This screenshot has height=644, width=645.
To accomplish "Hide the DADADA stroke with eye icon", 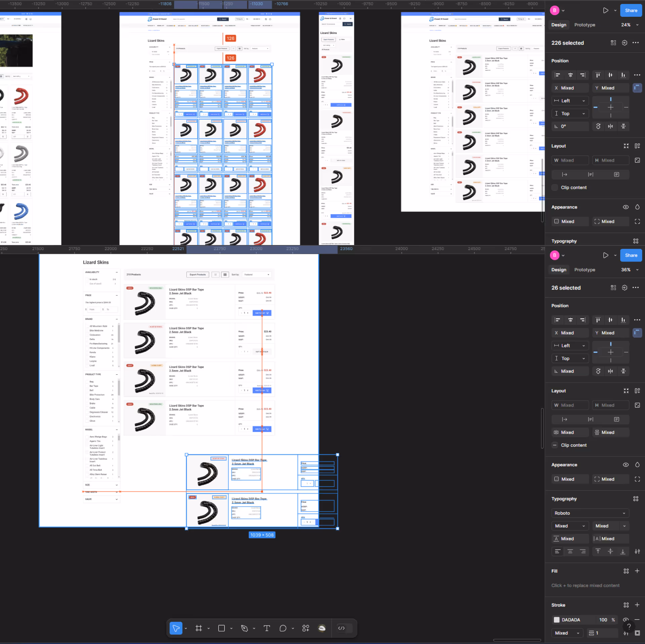I will (x=626, y=620).
